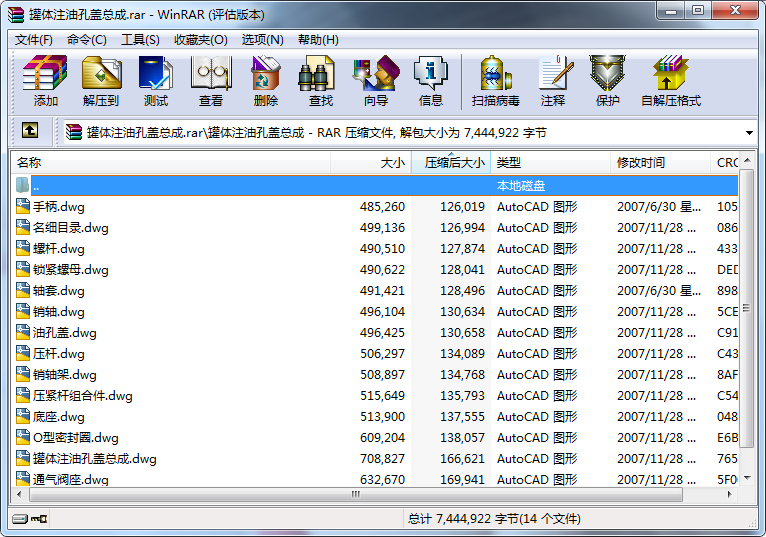
Task: Click the disk drive icon in status bar
Action: (x=20, y=518)
